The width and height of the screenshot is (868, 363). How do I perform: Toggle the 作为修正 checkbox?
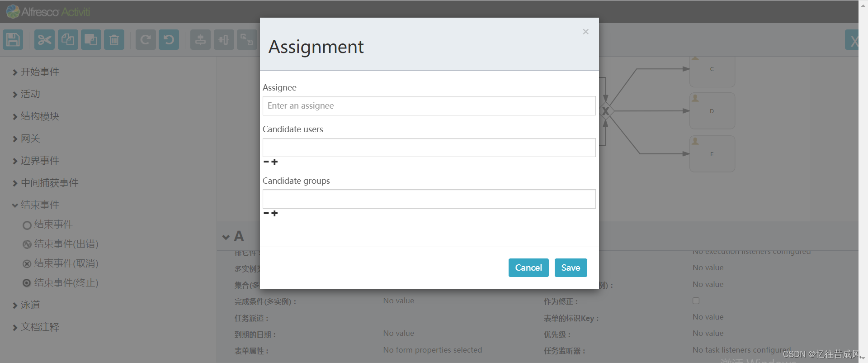point(696,301)
